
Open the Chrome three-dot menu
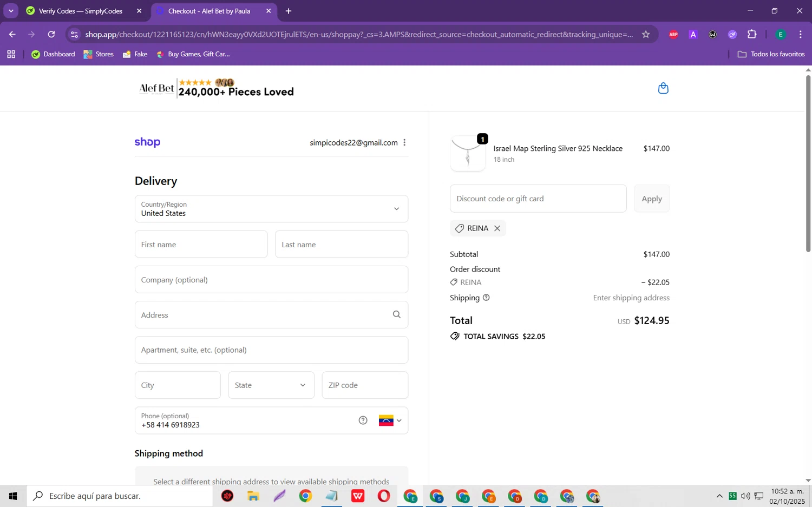pos(800,34)
